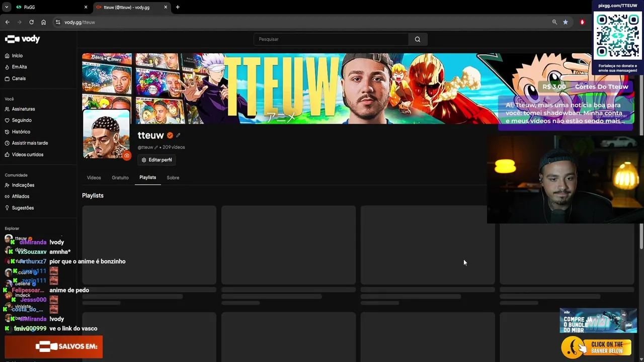The width and height of the screenshot is (644, 362).
Task: Click the vody logo
Action: (x=22, y=39)
